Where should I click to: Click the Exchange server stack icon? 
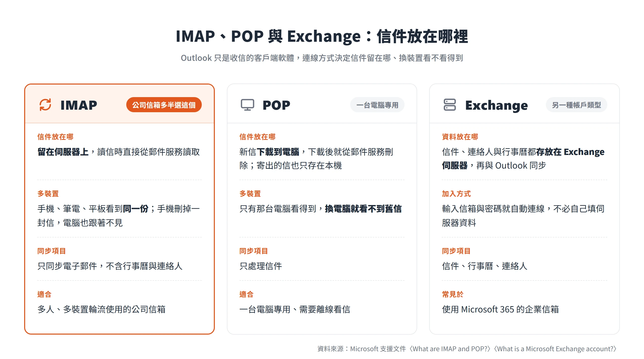coord(450,105)
